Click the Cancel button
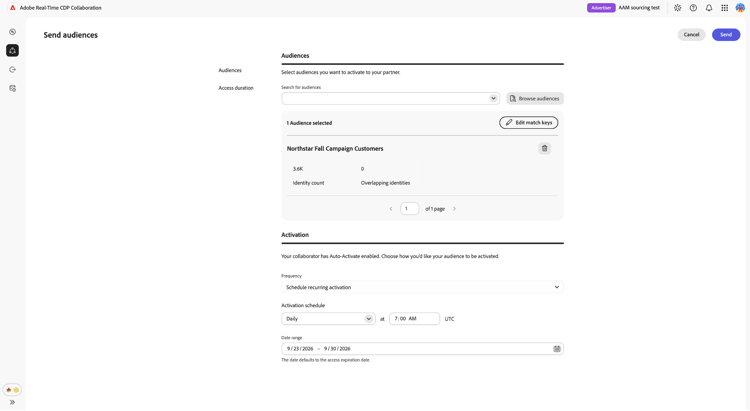The image size is (750, 411). [691, 34]
